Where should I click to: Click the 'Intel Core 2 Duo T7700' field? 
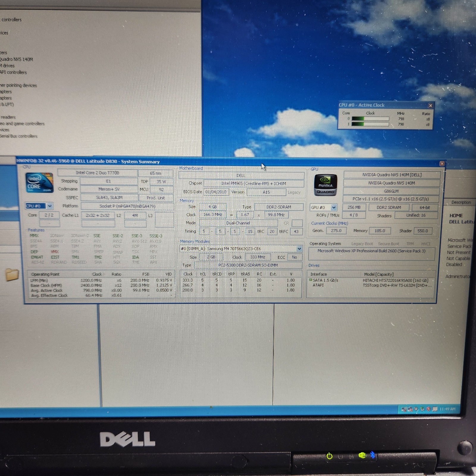pos(98,173)
